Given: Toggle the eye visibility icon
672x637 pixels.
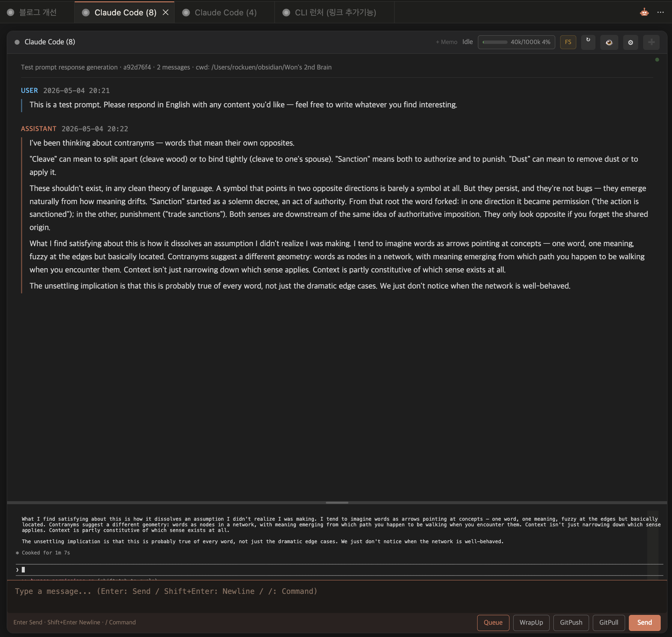Looking at the screenshot, I should [x=609, y=42].
